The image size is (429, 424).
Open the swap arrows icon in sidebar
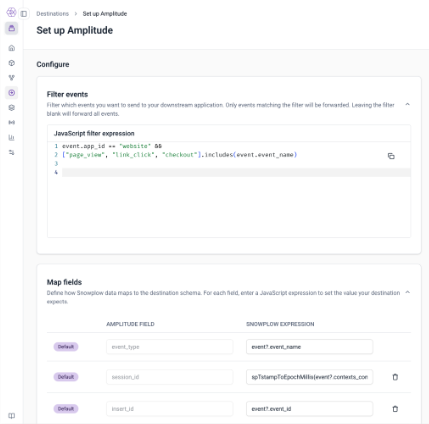coord(12,152)
